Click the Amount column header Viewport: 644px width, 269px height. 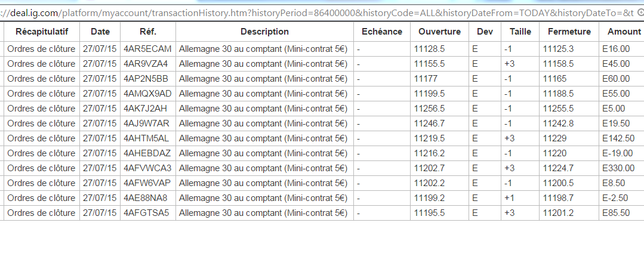pos(624,32)
